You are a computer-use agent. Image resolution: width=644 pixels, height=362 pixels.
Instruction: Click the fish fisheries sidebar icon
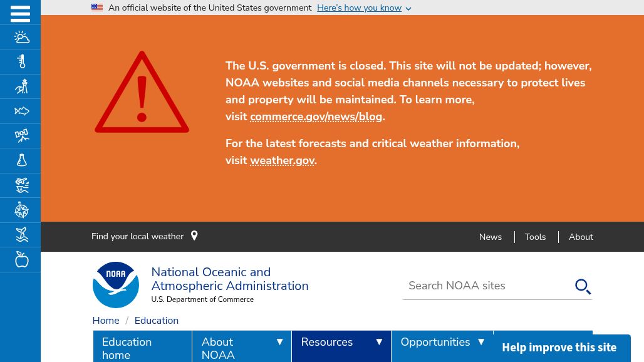(x=21, y=111)
